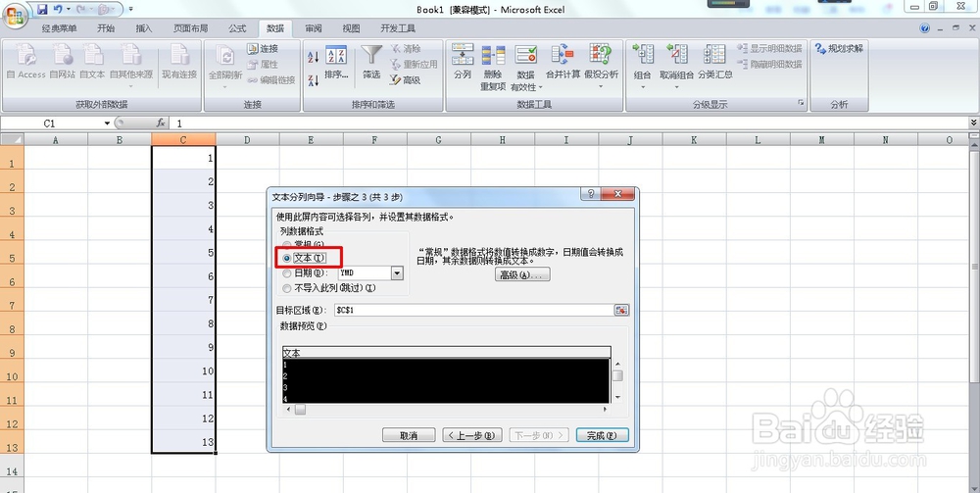Image resolution: width=980 pixels, height=493 pixels.
Task: Click 隐藏明细数据 in ribbon
Action: point(770,65)
